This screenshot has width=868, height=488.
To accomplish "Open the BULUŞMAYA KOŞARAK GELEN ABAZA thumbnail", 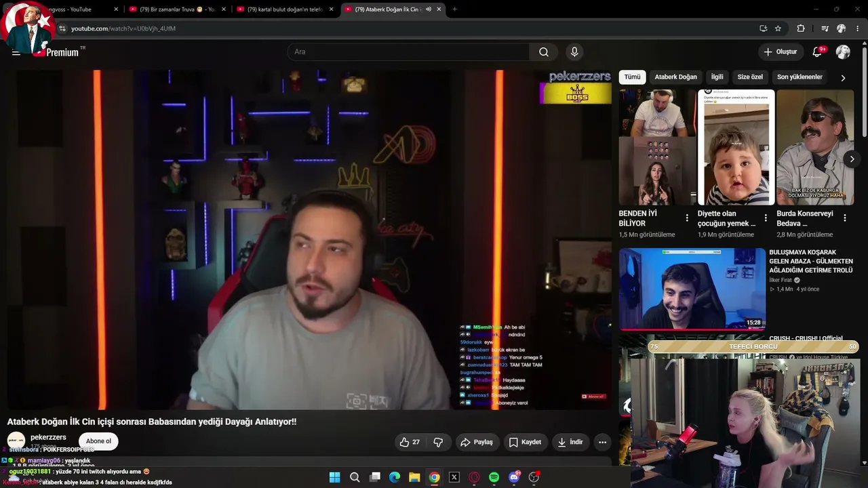I will click(x=692, y=289).
